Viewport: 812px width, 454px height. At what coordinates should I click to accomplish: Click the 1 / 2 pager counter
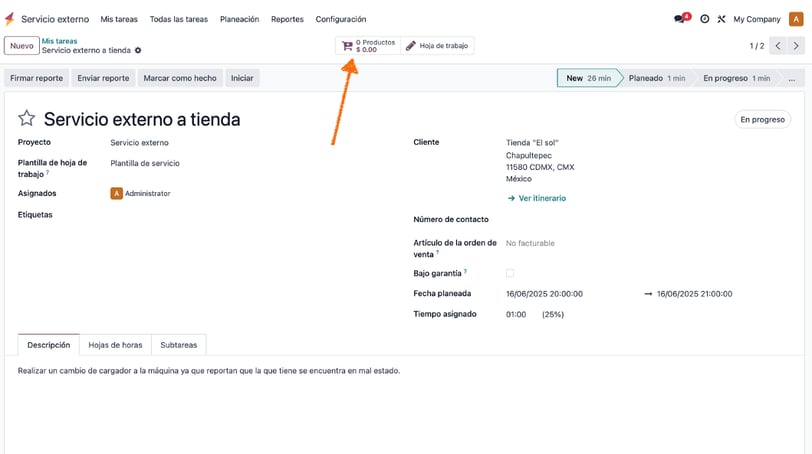click(x=757, y=46)
